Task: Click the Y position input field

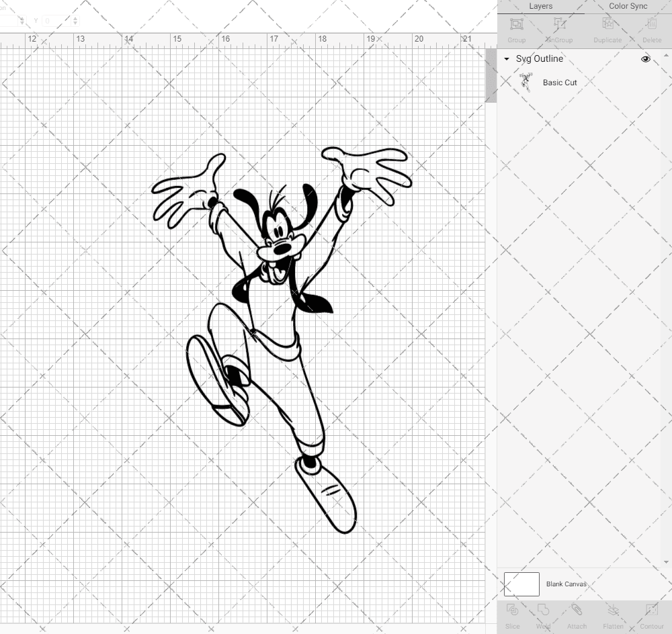Action: [57, 21]
